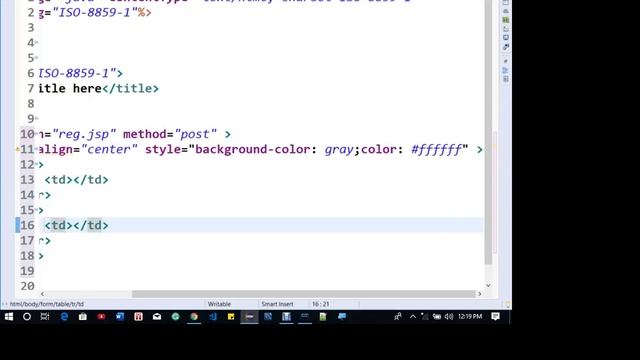Viewport: 640px width, 360px height.
Task: Click the warning marker beside line 11
Action: pyautogui.click(x=18, y=149)
